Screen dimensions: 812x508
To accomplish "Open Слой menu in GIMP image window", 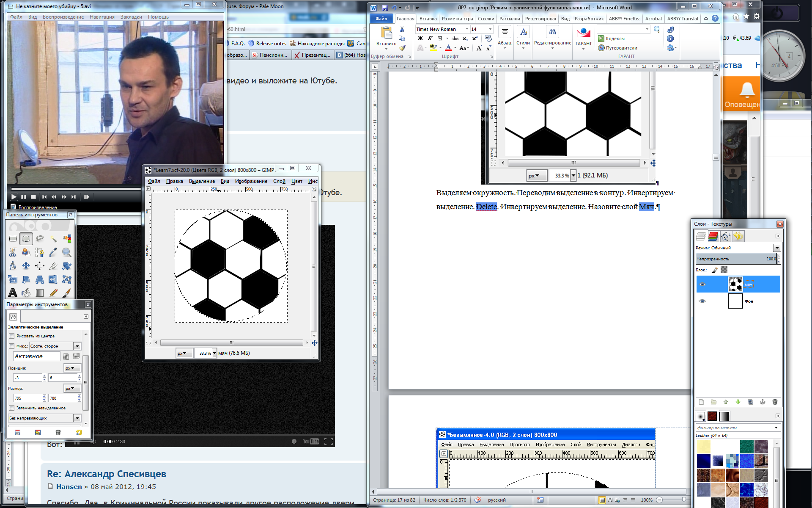I will point(279,181).
